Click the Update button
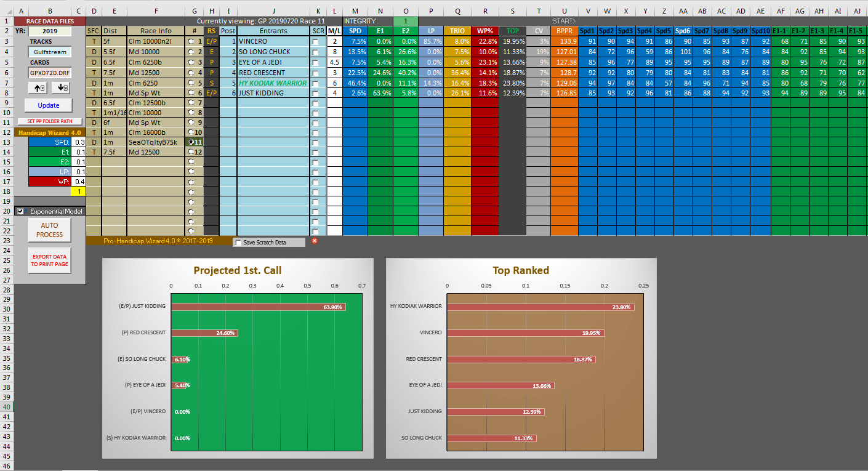The image size is (868, 471). [49, 105]
